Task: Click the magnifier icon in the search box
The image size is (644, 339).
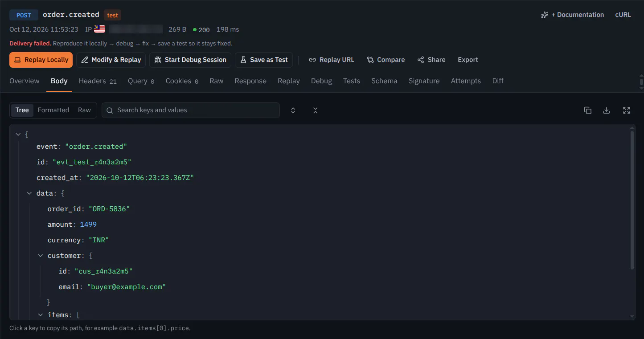Action: [x=110, y=110]
